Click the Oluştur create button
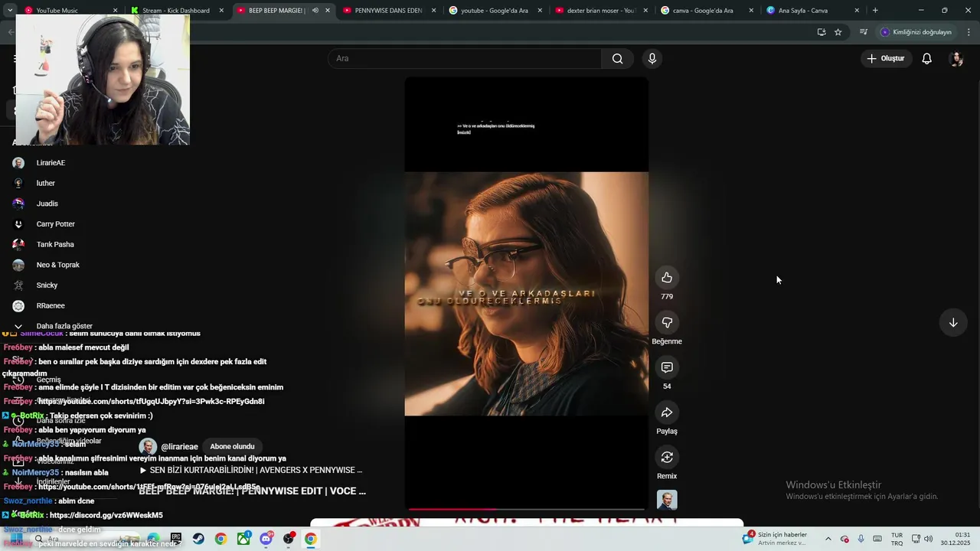980x551 pixels. (x=886, y=59)
